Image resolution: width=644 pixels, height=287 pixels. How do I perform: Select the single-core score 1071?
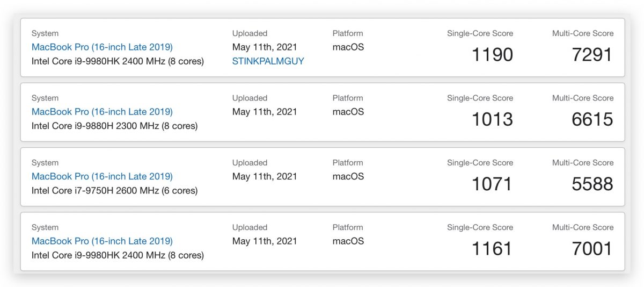point(492,184)
